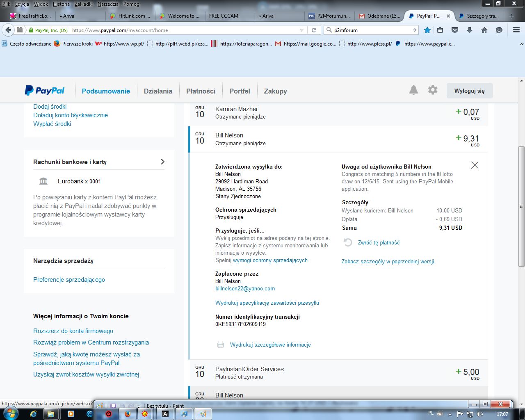
Task: Open Windows Explorer from the taskbar
Action: (50, 414)
